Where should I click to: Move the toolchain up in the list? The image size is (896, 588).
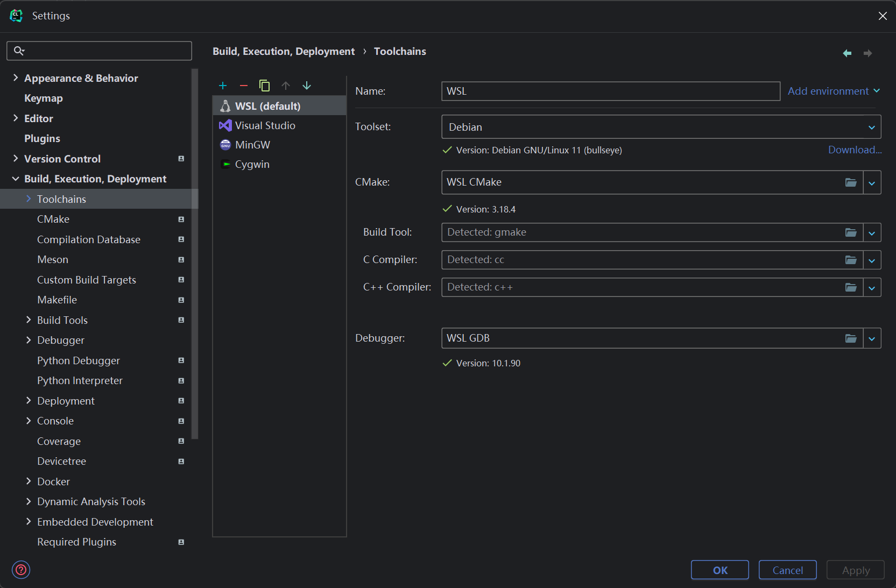click(286, 86)
